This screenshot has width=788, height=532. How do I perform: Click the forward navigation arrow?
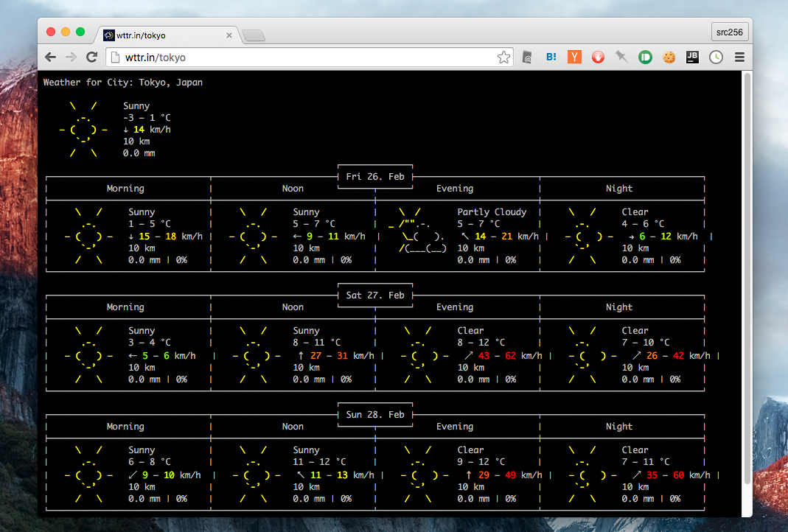pos(71,57)
